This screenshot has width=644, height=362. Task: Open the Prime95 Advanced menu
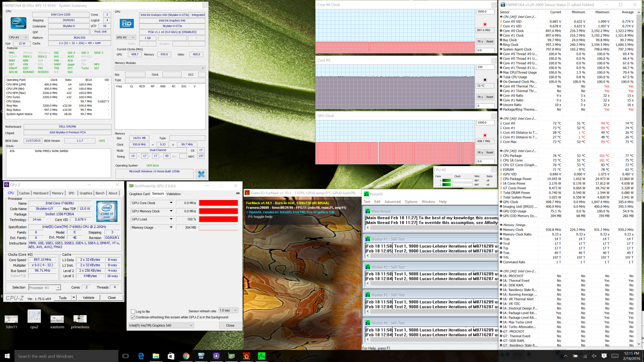[392, 202]
